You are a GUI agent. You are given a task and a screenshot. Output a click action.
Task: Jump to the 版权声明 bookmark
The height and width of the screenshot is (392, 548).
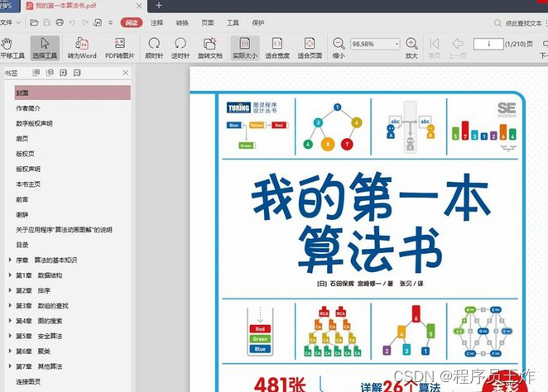point(28,169)
